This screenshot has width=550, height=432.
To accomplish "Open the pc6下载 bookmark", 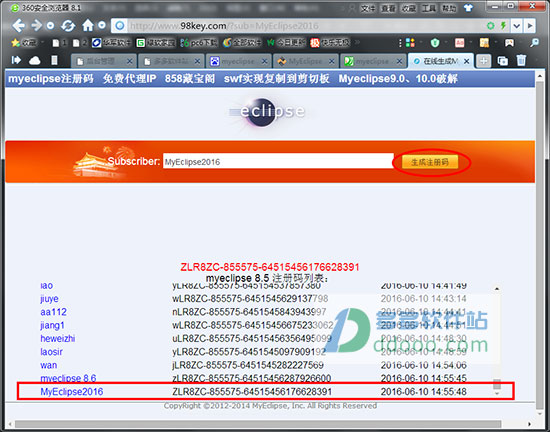I will point(199,43).
